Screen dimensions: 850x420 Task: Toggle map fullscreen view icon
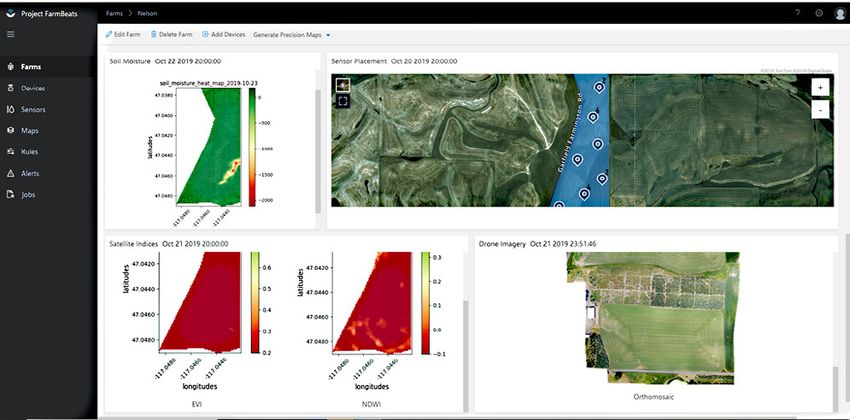pyautogui.click(x=342, y=101)
